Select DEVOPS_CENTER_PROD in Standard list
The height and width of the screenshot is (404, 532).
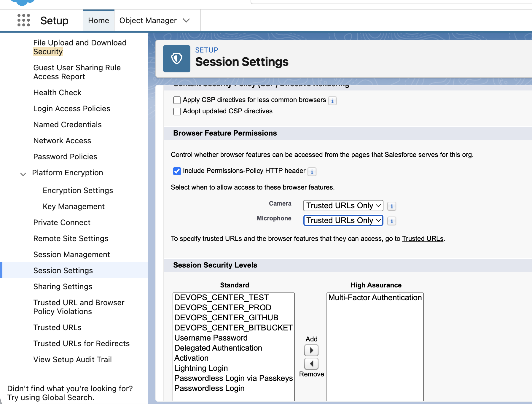[233, 308]
